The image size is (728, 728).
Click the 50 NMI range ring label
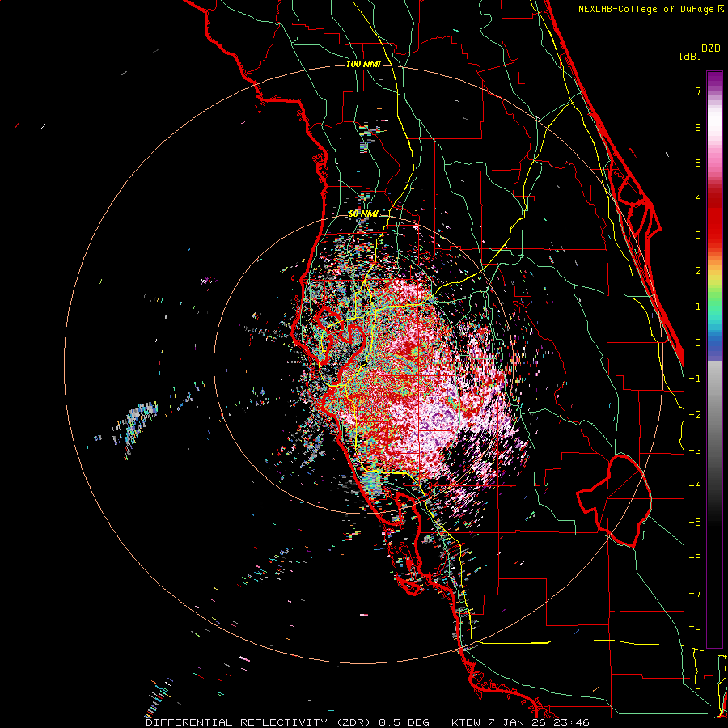tap(363, 214)
